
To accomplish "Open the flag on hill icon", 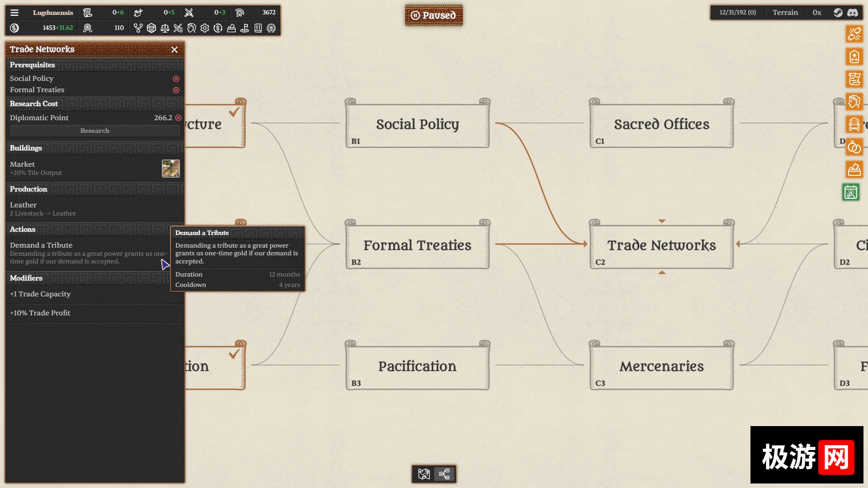I will [x=245, y=28].
